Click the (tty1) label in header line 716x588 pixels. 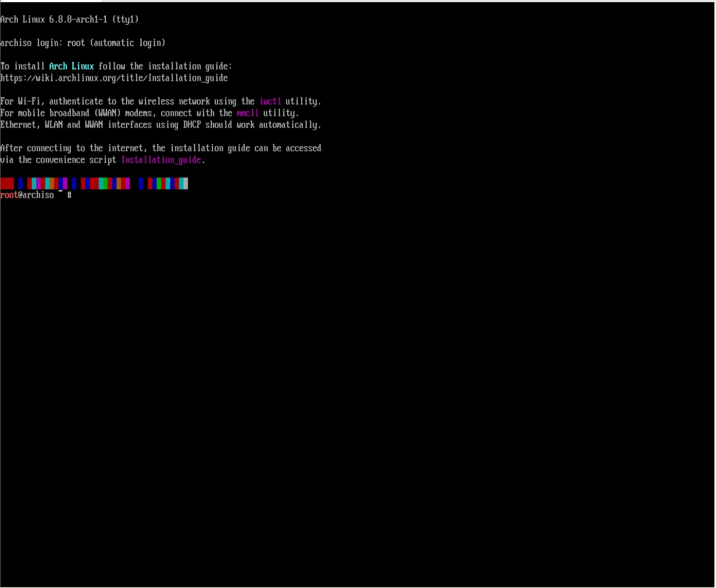click(x=125, y=19)
